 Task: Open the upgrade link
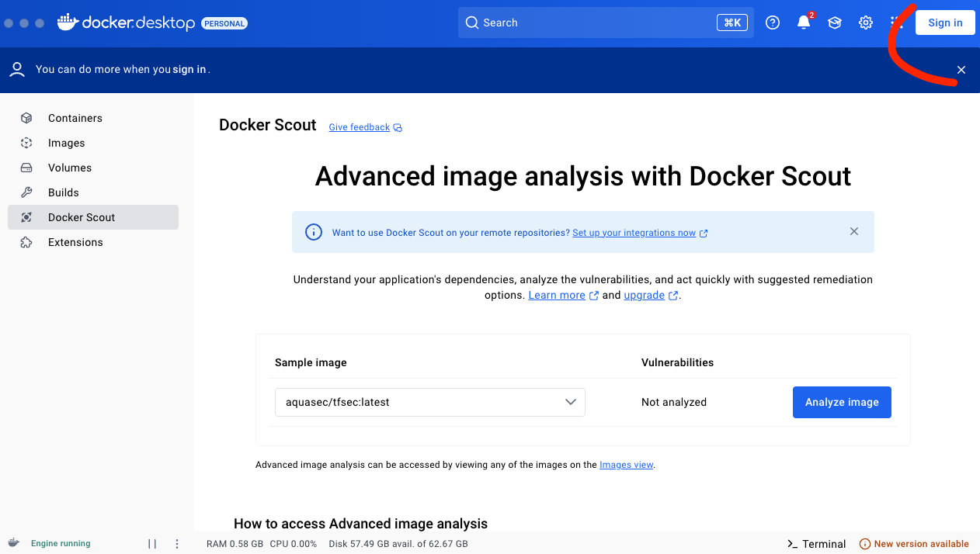tap(644, 296)
